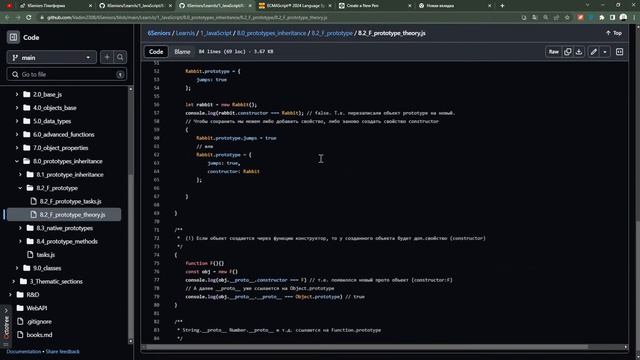
Task: Click the books.md file icon
Action: [20, 335]
